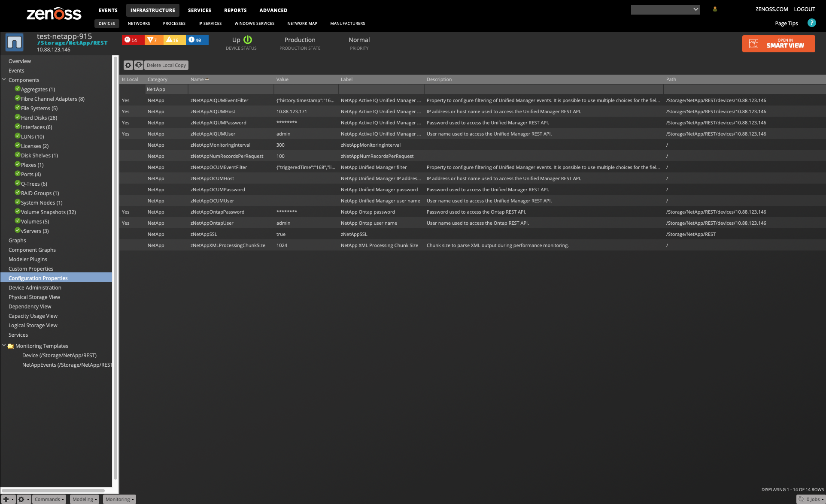
Task: Click the green check icon beside Hard Disks
Action: click(x=18, y=117)
